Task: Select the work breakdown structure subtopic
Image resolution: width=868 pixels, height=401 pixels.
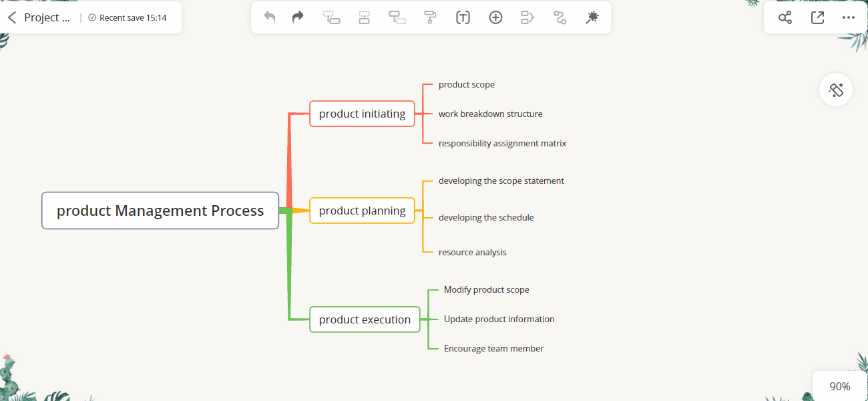Action: click(x=491, y=114)
